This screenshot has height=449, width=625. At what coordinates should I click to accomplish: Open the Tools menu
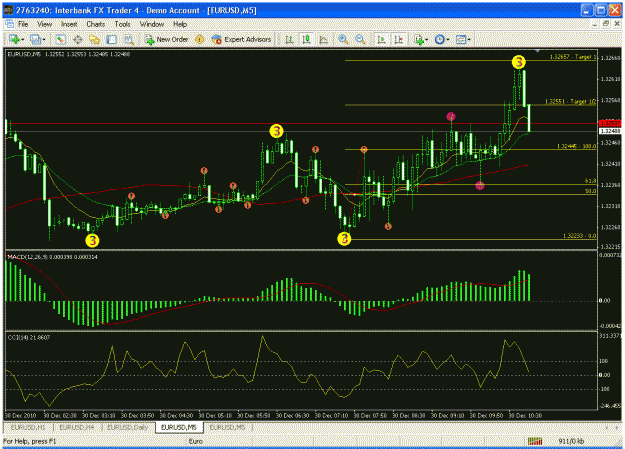click(x=122, y=24)
